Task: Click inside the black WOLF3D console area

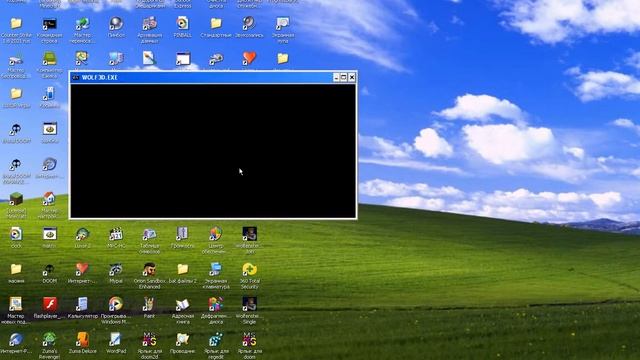Action: tap(213, 151)
